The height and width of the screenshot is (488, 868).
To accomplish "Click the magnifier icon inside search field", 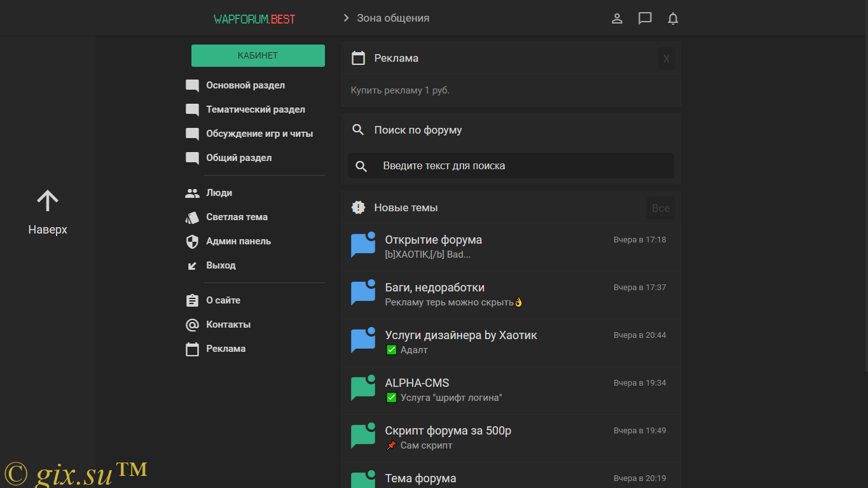I will tap(361, 166).
